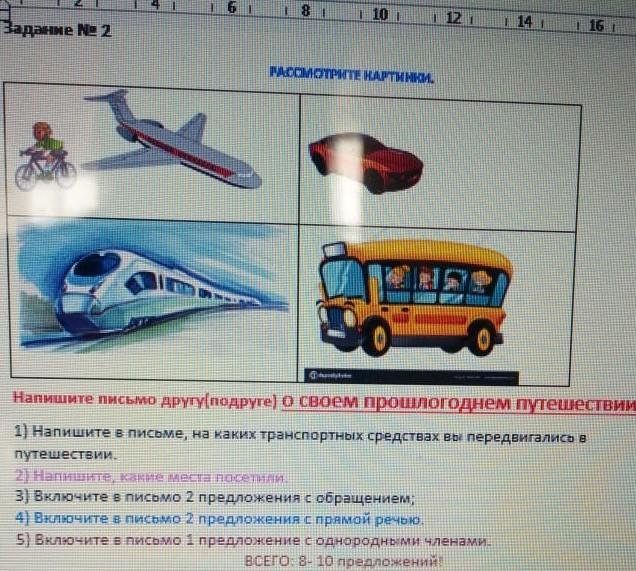Click the word 'путешествии.' under item 1
The width and height of the screenshot is (636, 571).
pyautogui.click(x=66, y=454)
